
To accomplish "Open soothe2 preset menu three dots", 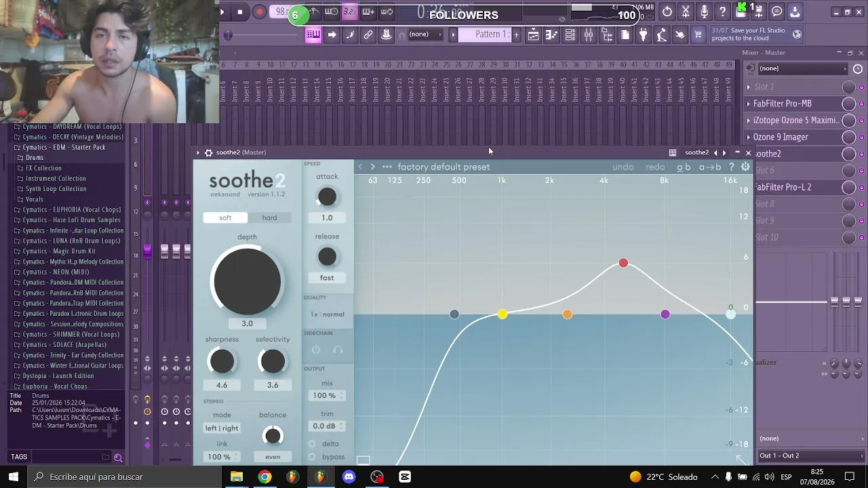I will [x=387, y=167].
